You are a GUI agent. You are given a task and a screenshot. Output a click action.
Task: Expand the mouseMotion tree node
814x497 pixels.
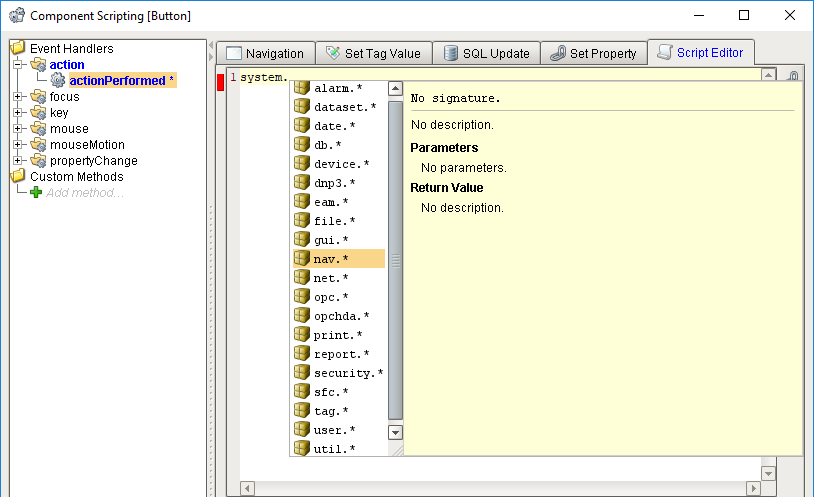(18, 144)
